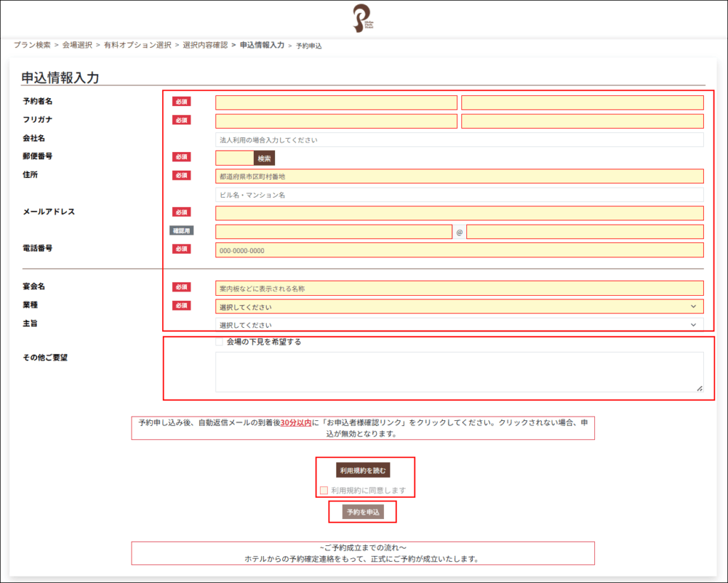Image resolution: width=728 pixels, height=583 pixels.
Task: Tick the 利用規約に同意します checkbox
Action: coord(324,491)
